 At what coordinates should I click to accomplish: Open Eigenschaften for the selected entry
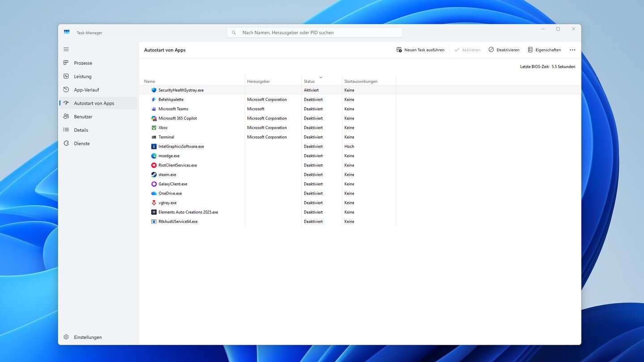tap(544, 50)
